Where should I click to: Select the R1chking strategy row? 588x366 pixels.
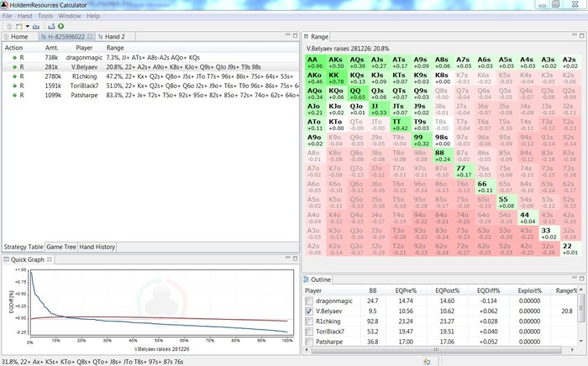(150, 76)
